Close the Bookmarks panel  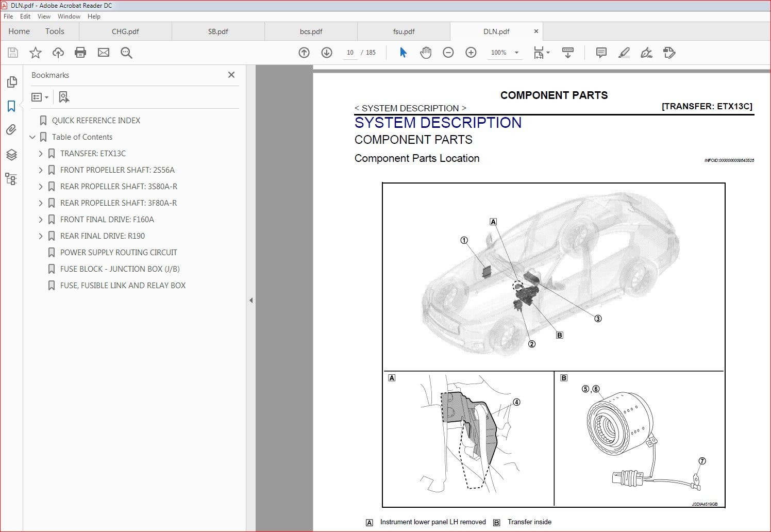(x=231, y=75)
